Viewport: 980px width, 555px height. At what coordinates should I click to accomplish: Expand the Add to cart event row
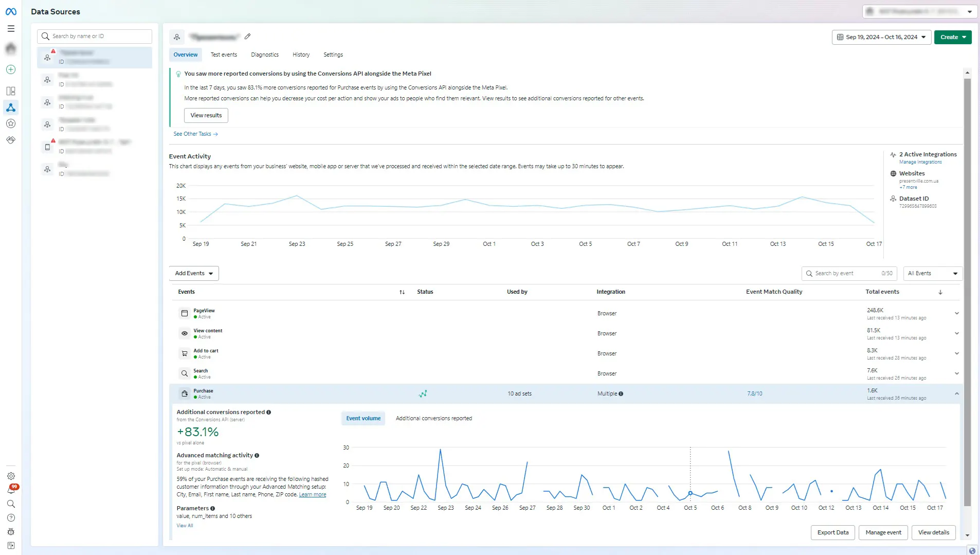tap(957, 353)
